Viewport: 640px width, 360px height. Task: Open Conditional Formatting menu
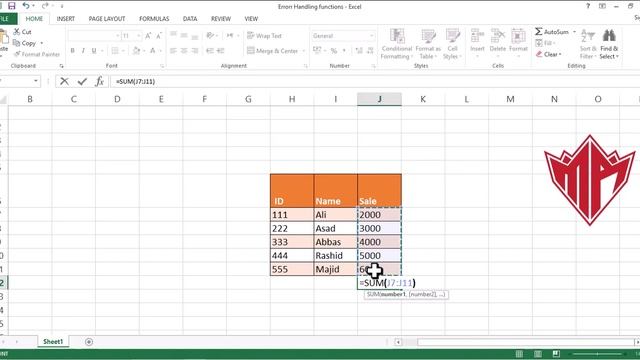(397, 44)
